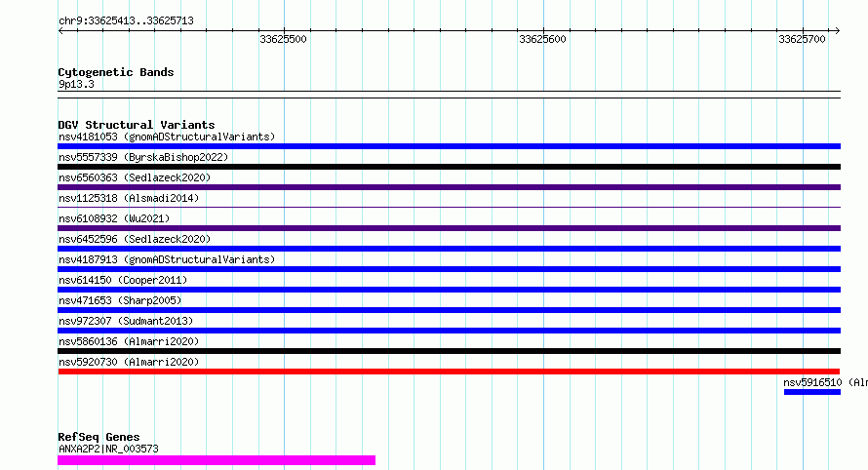
Task: Open variant nsv614150 Cooper2011 label
Action: pos(123,280)
